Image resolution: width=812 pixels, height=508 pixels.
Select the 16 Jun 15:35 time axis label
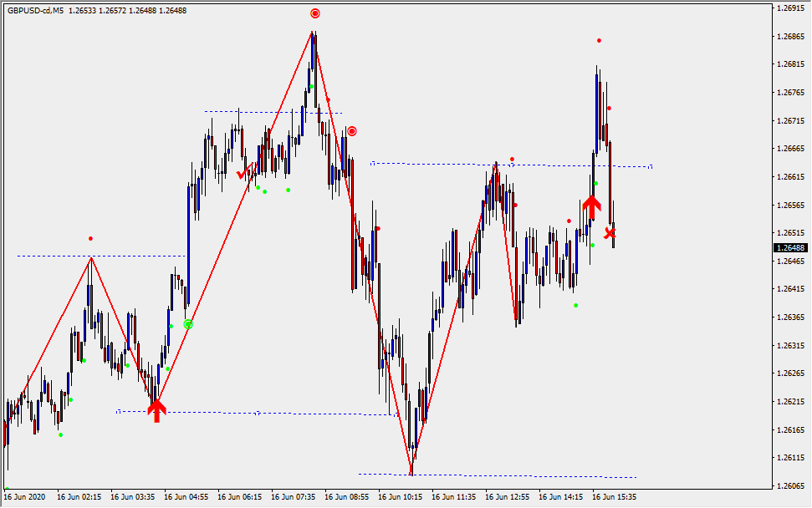coord(614,496)
